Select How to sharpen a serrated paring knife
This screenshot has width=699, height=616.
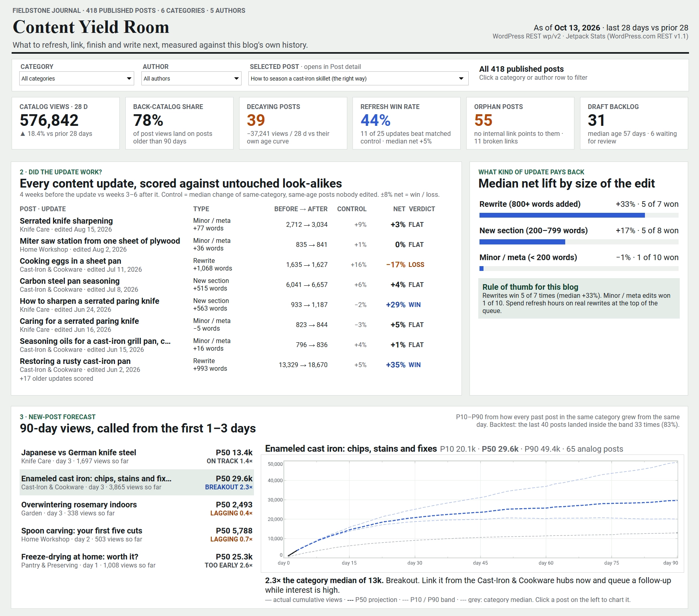pos(236,305)
